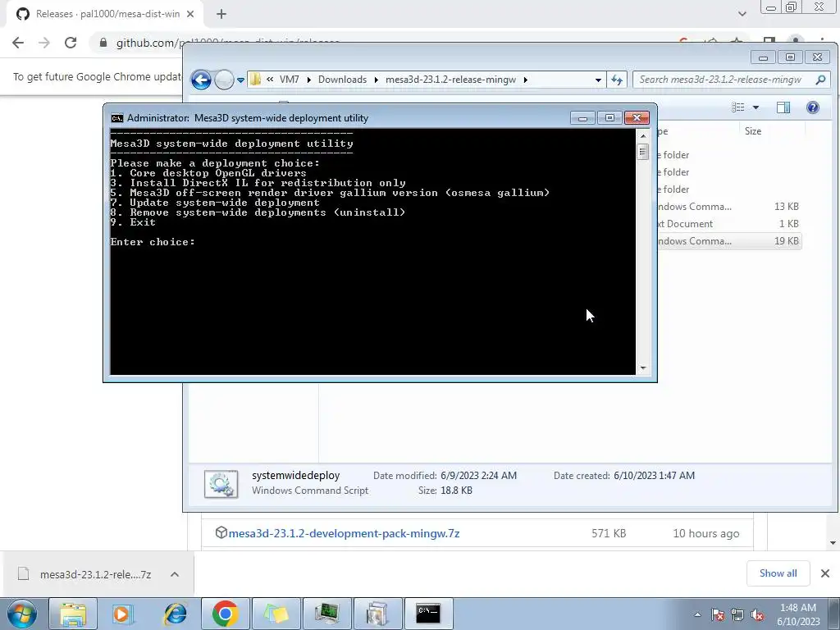Click Chrome back arrow button
Image resolution: width=840 pixels, height=630 pixels.
(18, 43)
